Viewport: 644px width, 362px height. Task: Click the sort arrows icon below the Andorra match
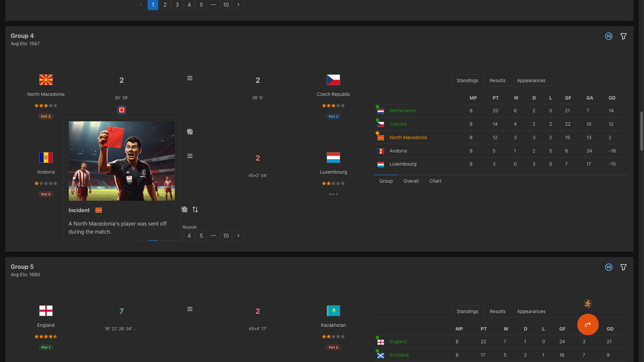click(x=195, y=209)
